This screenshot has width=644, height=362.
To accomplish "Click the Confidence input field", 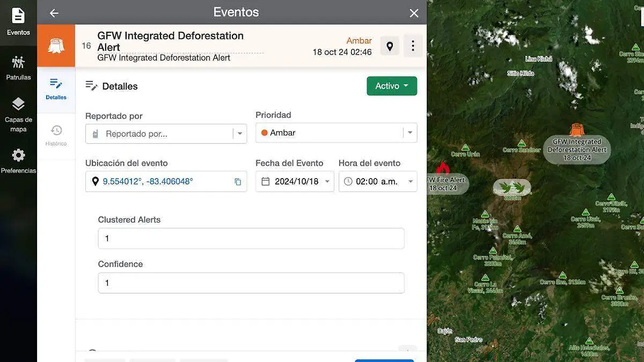I will point(251,283).
